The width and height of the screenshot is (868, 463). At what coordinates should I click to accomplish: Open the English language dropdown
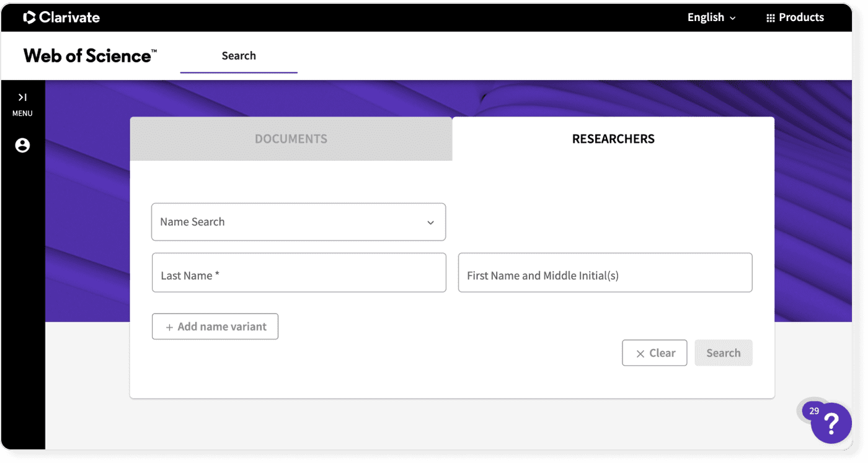711,17
